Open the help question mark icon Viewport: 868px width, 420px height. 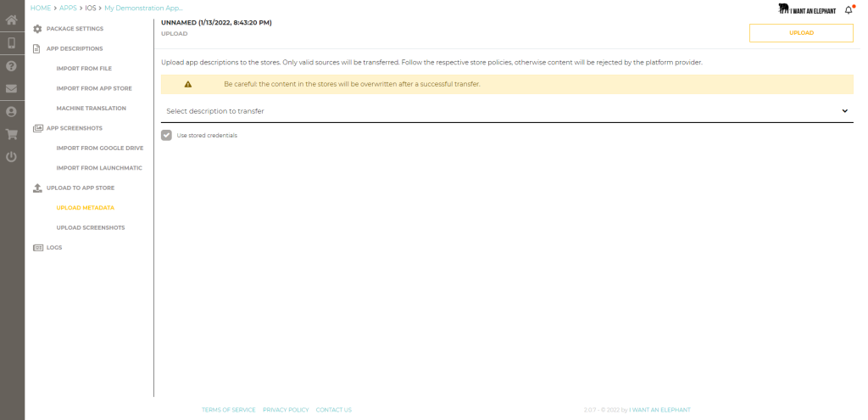[12, 66]
